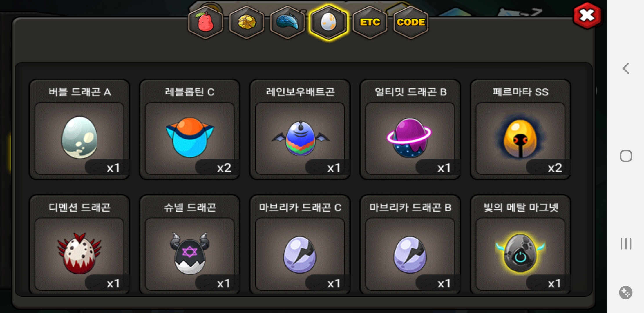This screenshot has height=313, width=644.
Task: Choose the 슈넬 드래곤 horned egg
Action: point(189,244)
